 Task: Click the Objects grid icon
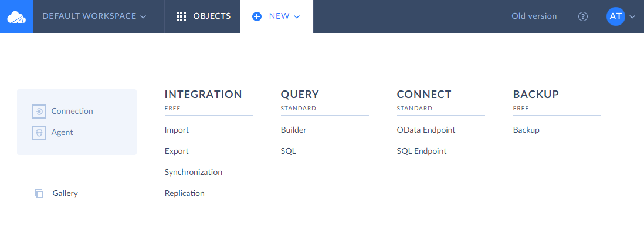(181, 16)
